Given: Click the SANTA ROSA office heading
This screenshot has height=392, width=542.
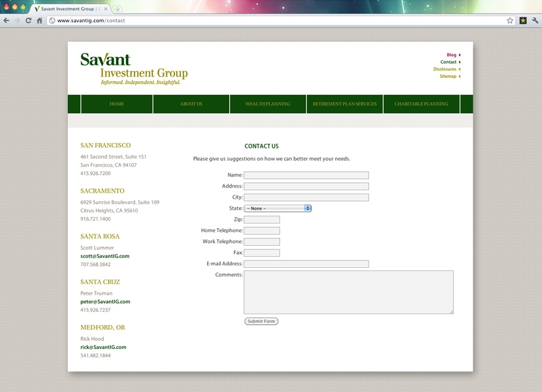Looking at the screenshot, I should pos(100,237).
